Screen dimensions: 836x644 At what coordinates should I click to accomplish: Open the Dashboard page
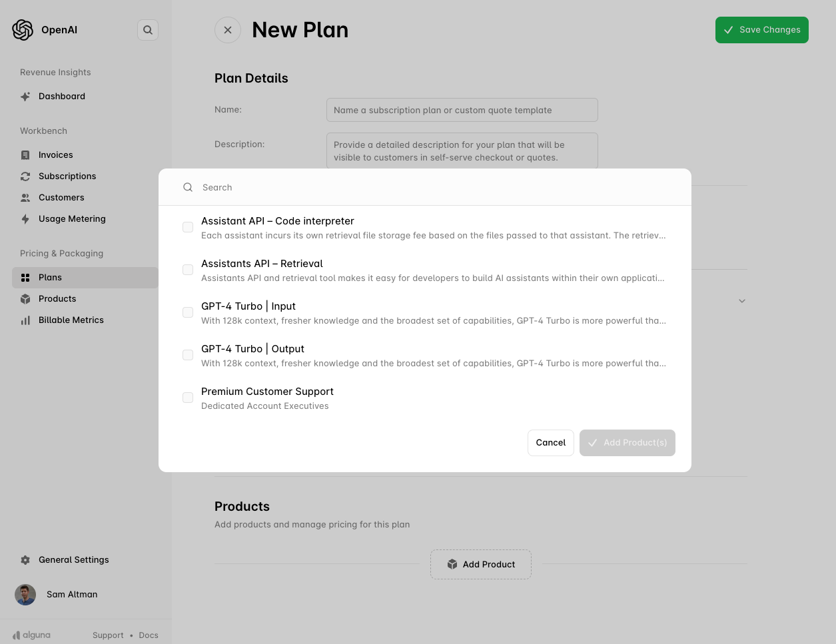pos(61,96)
